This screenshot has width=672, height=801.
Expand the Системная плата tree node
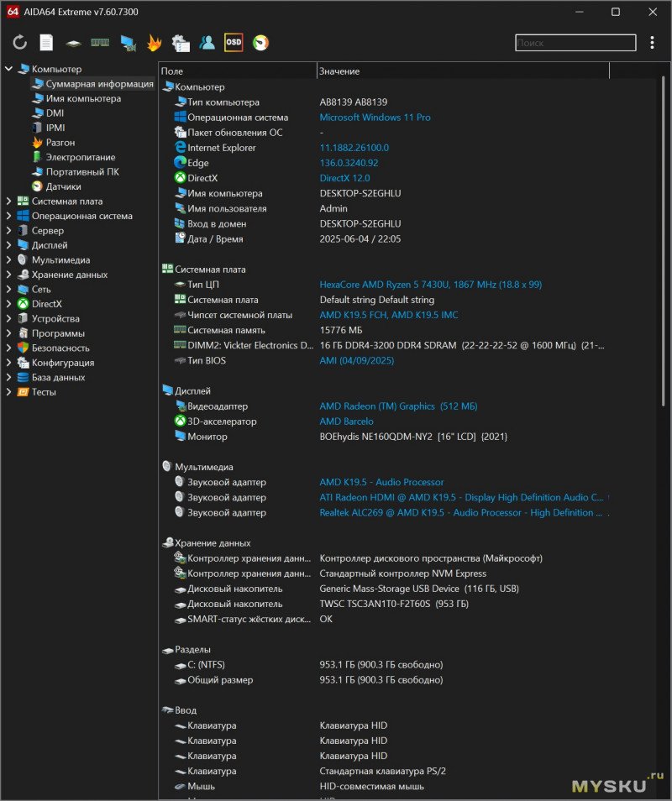pyautogui.click(x=8, y=202)
